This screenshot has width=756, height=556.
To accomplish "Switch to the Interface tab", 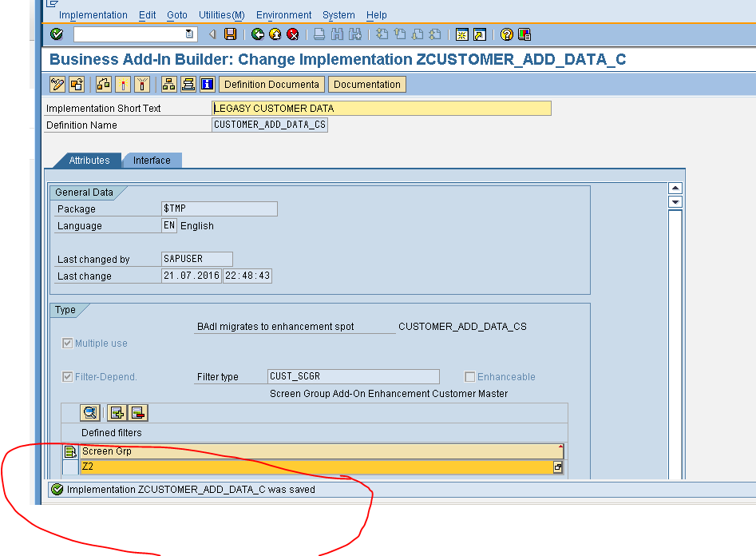I will tap(151, 161).
